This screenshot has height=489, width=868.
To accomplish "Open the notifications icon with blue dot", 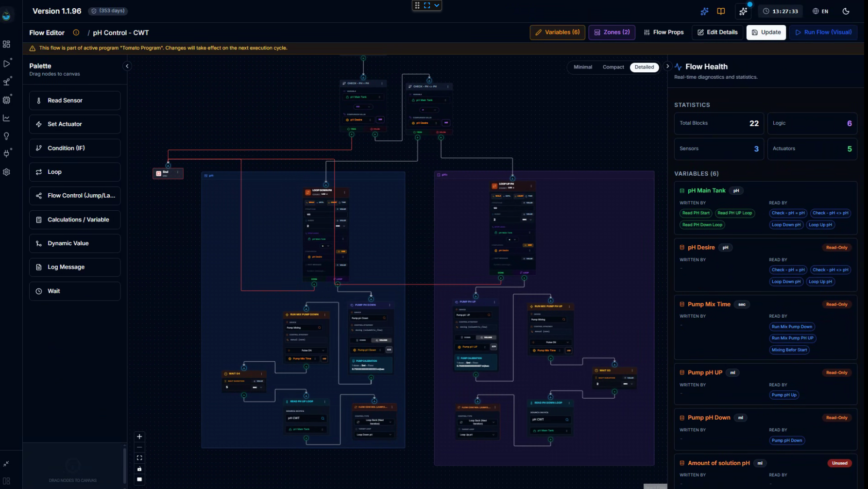I will tap(743, 11).
